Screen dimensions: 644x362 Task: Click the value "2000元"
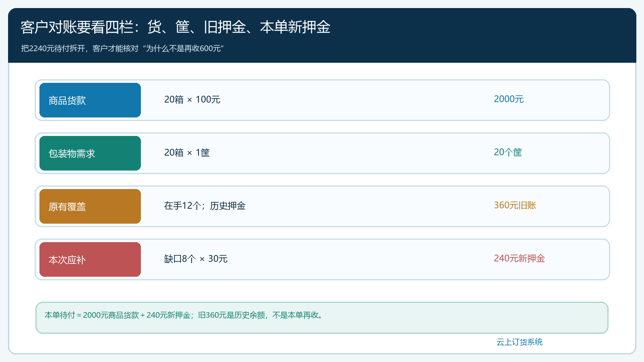pyautogui.click(x=509, y=99)
